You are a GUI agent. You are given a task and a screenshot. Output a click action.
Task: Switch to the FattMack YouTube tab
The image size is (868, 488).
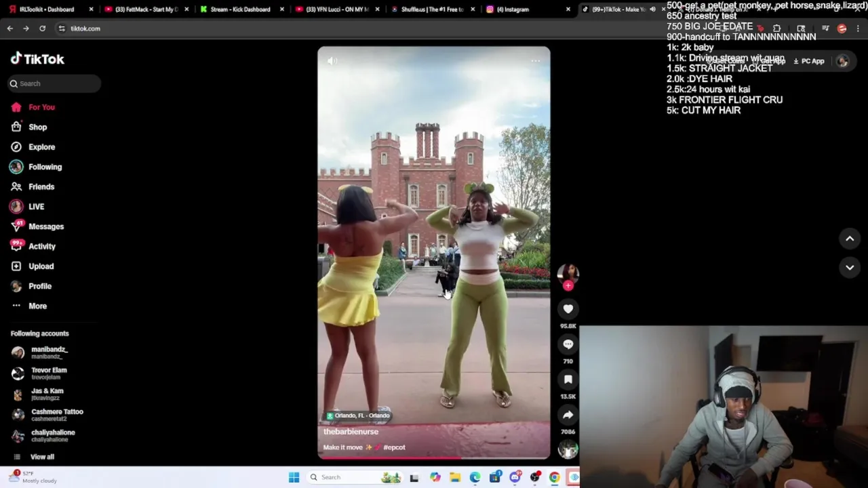pos(146,9)
